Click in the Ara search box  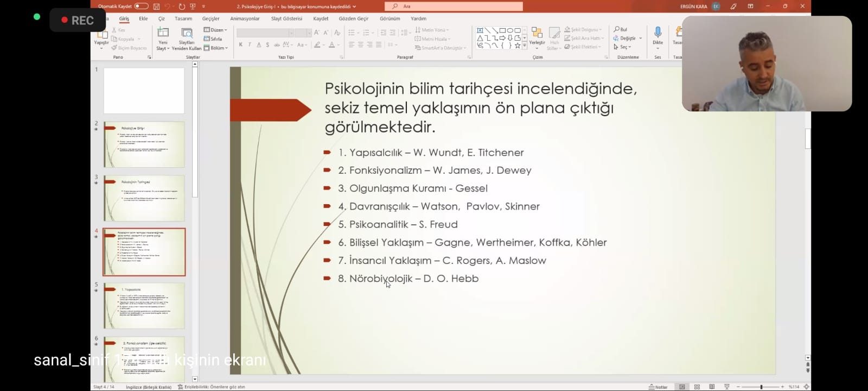coord(454,7)
